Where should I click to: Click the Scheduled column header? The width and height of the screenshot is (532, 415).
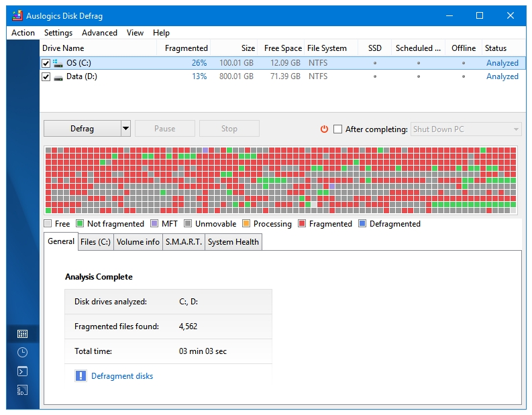point(419,48)
